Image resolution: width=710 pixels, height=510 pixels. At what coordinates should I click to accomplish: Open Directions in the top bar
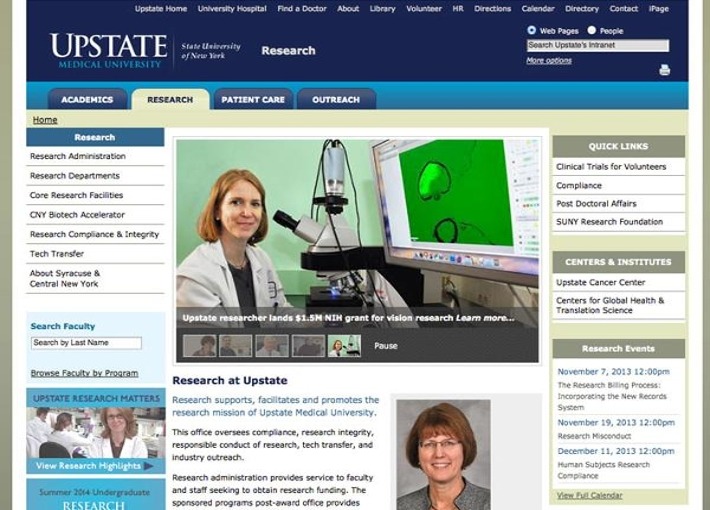492,9
